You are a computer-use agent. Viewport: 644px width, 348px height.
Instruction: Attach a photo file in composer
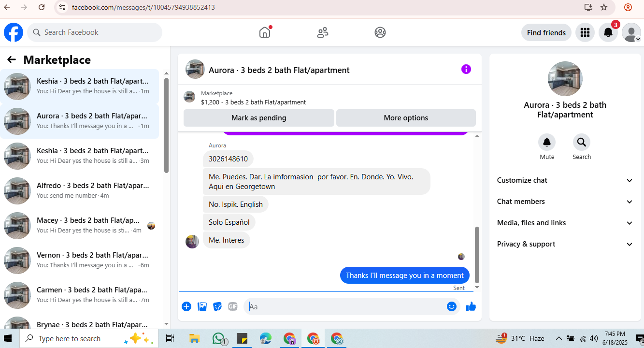(202, 306)
